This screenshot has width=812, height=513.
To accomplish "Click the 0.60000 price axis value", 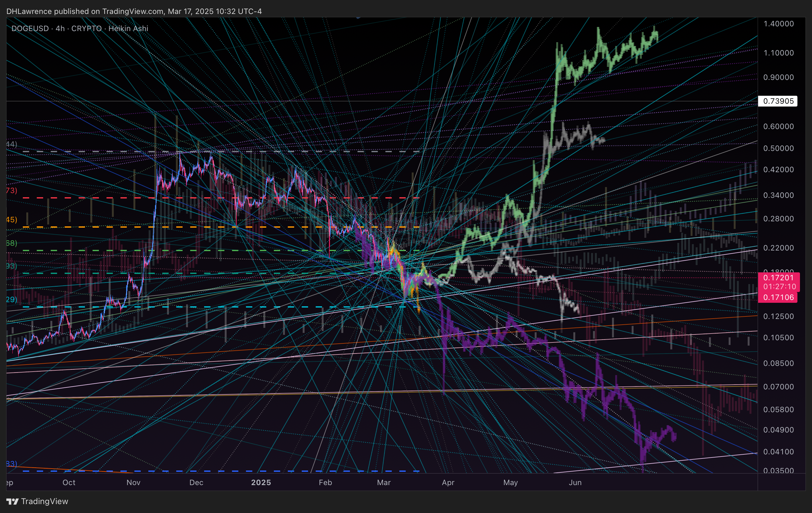I will coord(778,127).
